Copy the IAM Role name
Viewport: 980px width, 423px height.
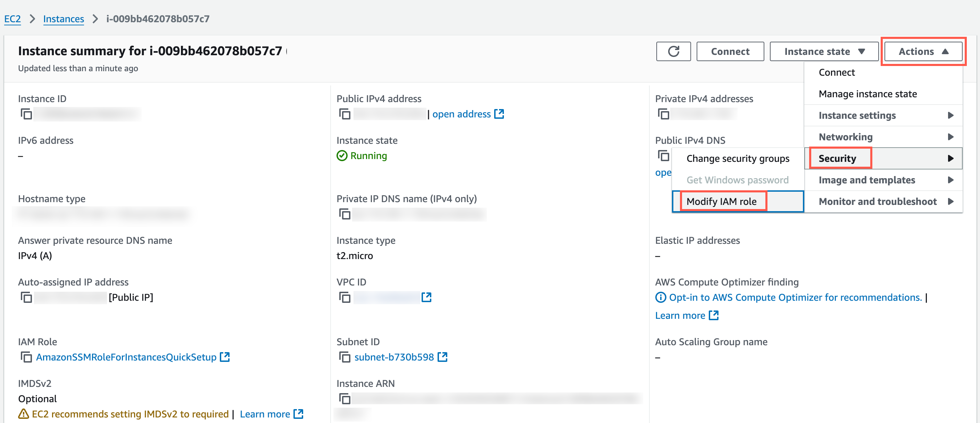coord(26,357)
